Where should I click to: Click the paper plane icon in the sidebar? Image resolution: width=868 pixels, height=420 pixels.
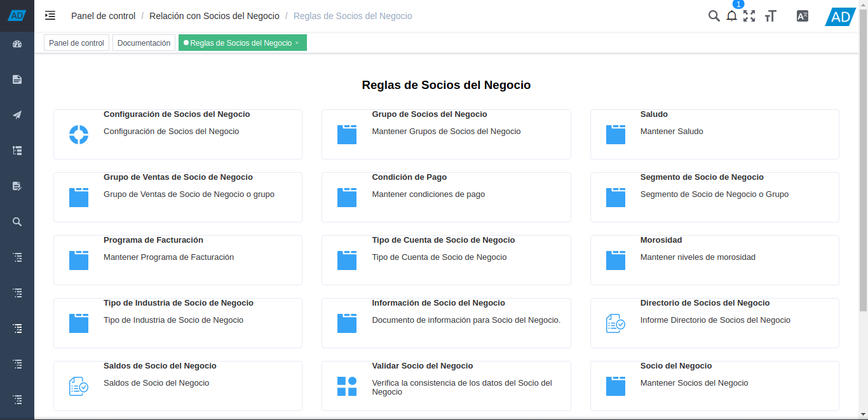tap(17, 115)
